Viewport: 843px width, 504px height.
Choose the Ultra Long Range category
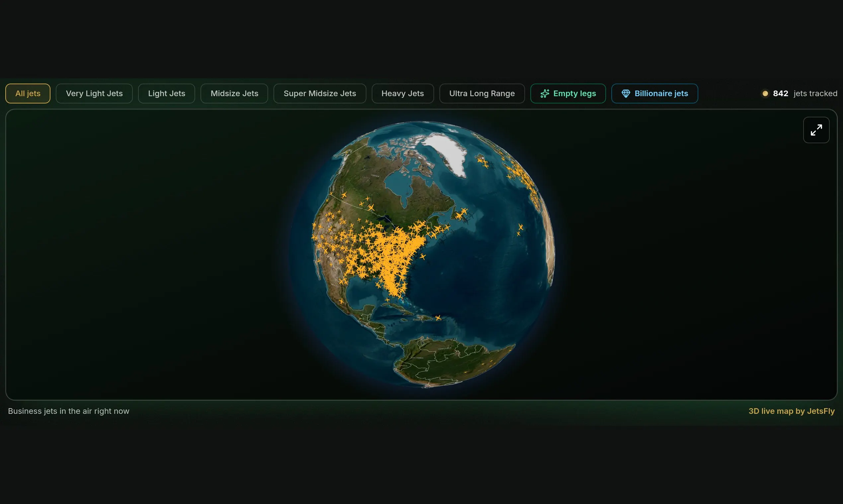(482, 94)
